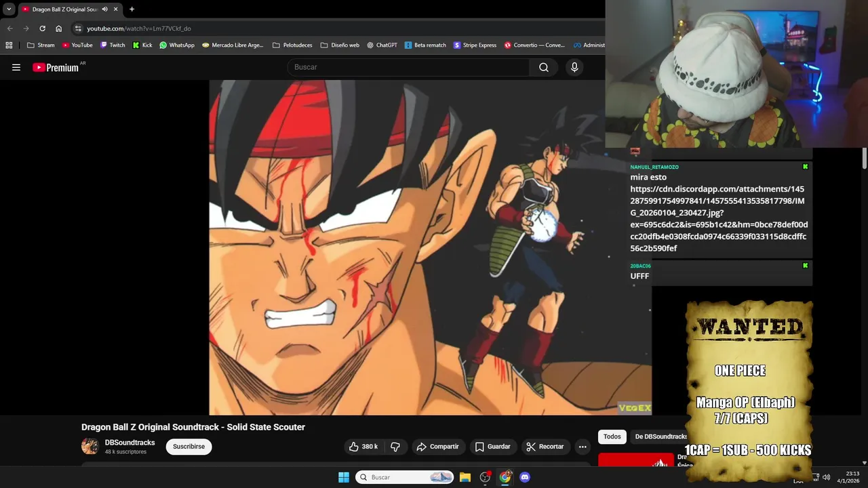This screenshot has height=488, width=868.
Task: Open the Twitch bookmark
Action: coord(113,45)
